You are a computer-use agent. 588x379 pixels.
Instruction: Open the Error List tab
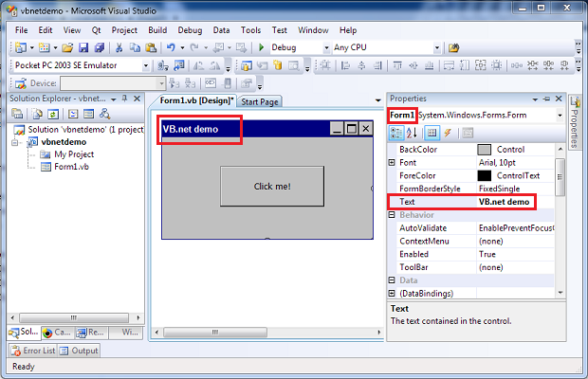click(x=33, y=351)
